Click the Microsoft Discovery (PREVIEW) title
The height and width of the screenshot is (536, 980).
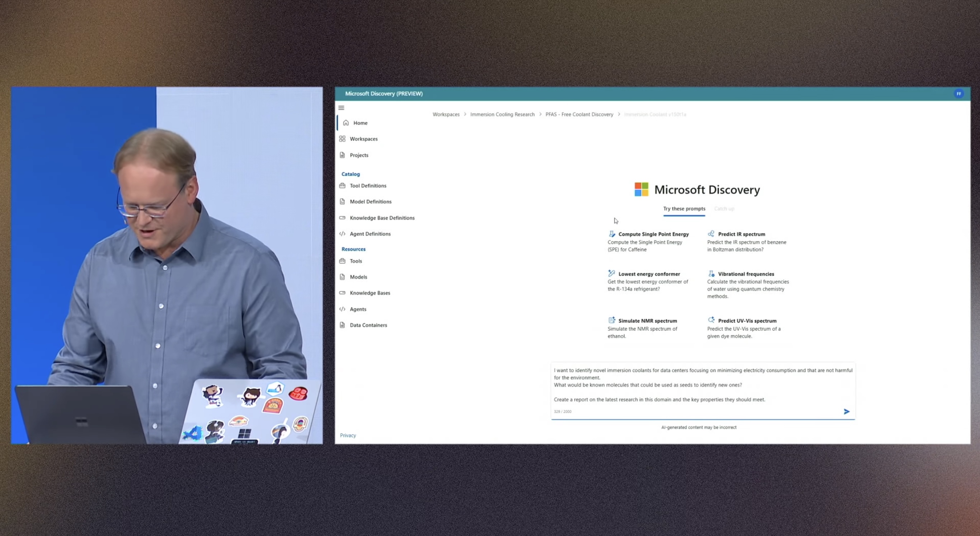(x=384, y=94)
